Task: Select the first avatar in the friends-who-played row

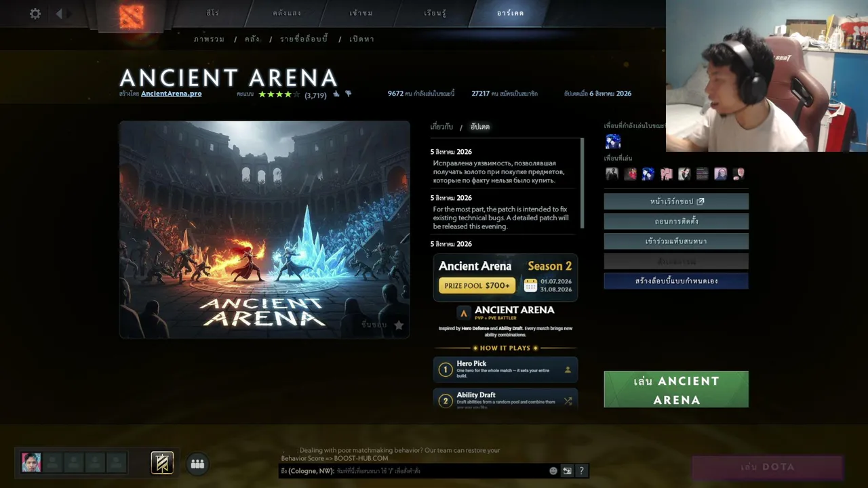Action: pyautogui.click(x=612, y=174)
